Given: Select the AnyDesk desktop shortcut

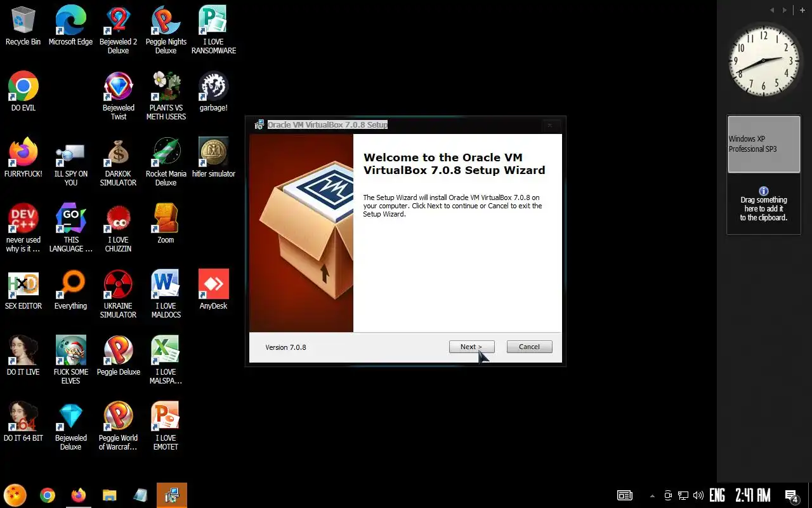Looking at the screenshot, I should tap(213, 290).
